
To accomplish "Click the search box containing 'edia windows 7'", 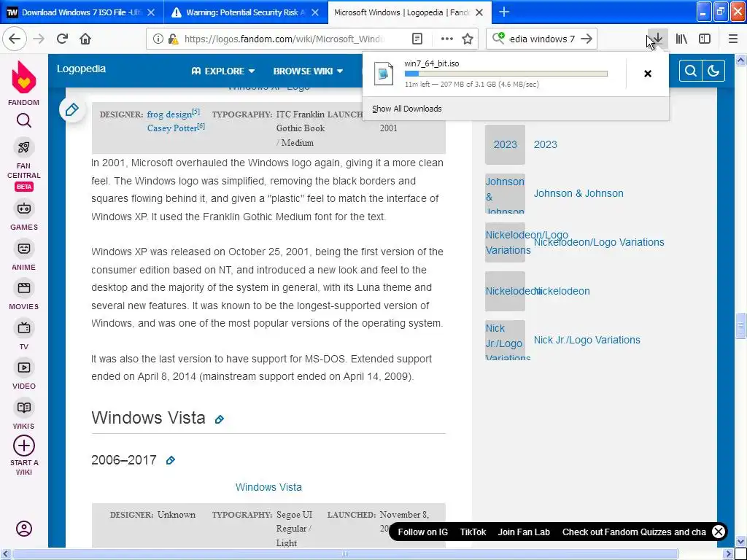I will [x=541, y=39].
